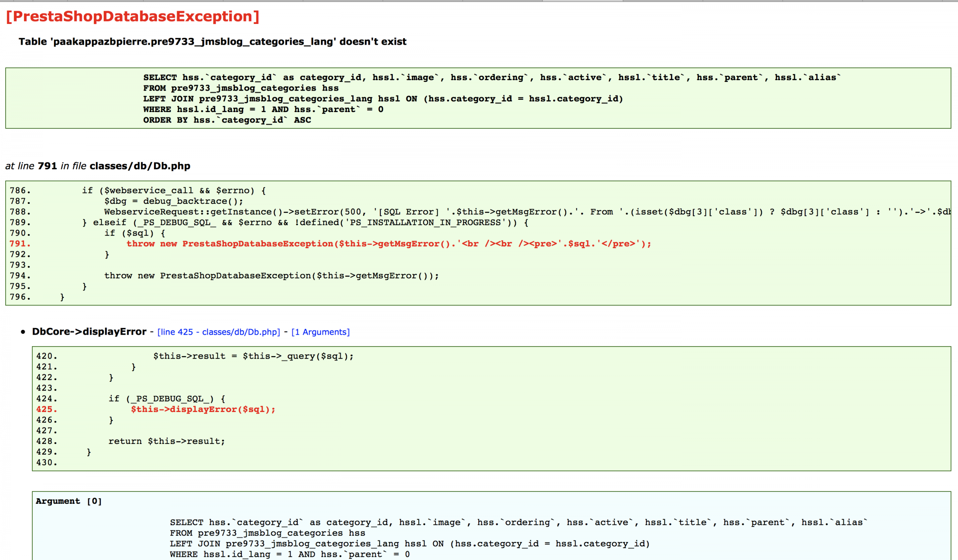
Task: Select the table doesn't exist error message
Action: coord(212,41)
